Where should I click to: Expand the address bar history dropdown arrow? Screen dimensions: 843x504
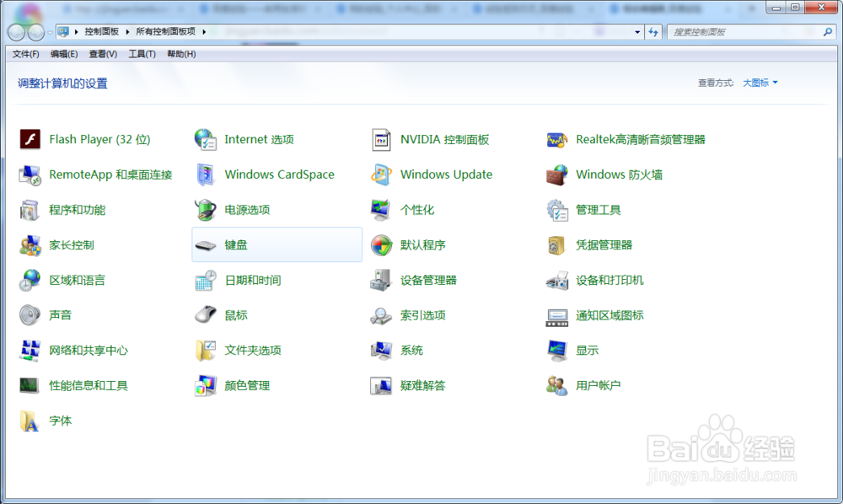pyautogui.click(x=637, y=32)
